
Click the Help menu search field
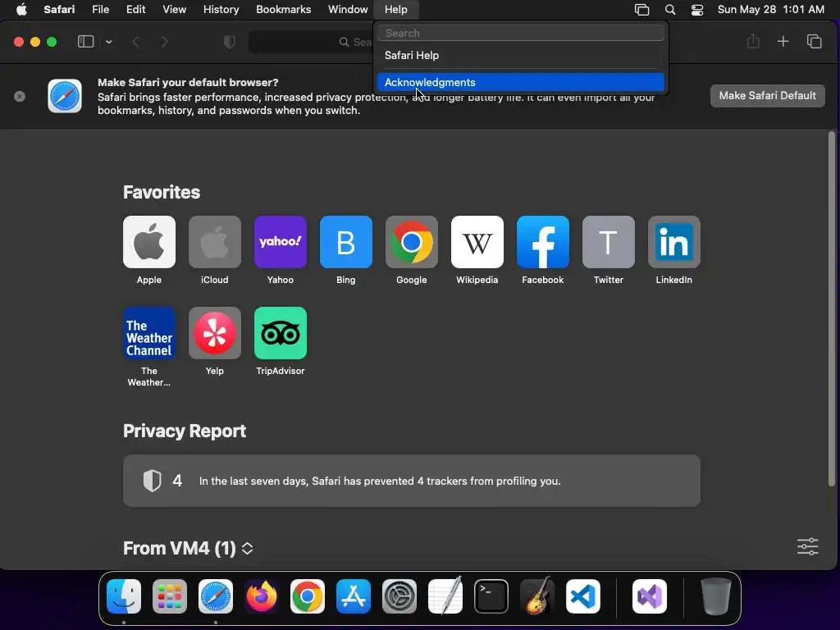521,33
